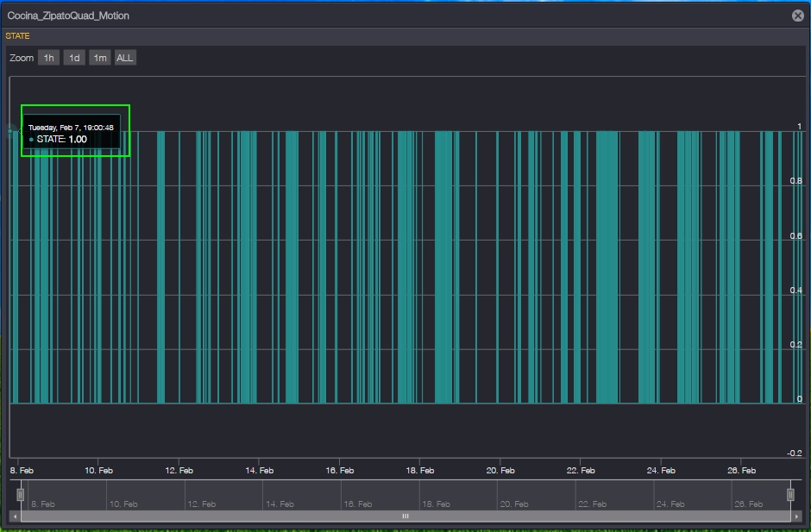The image size is (811, 532).
Task: Click the 0.8 y-axis value
Action: pyautogui.click(x=796, y=181)
